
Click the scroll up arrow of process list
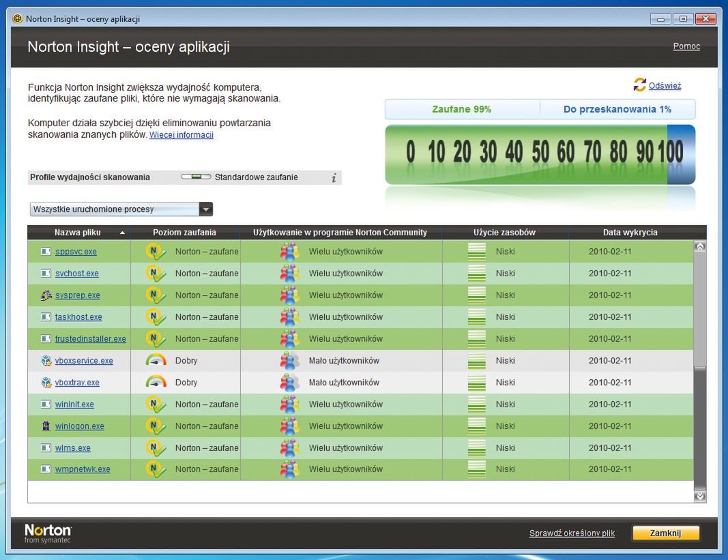[x=700, y=246]
